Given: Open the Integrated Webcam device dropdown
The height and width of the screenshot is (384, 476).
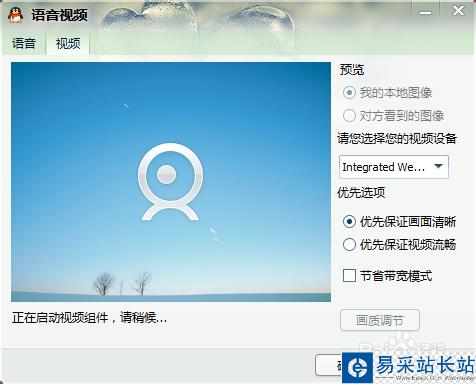Looking at the screenshot, I should point(394,167).
